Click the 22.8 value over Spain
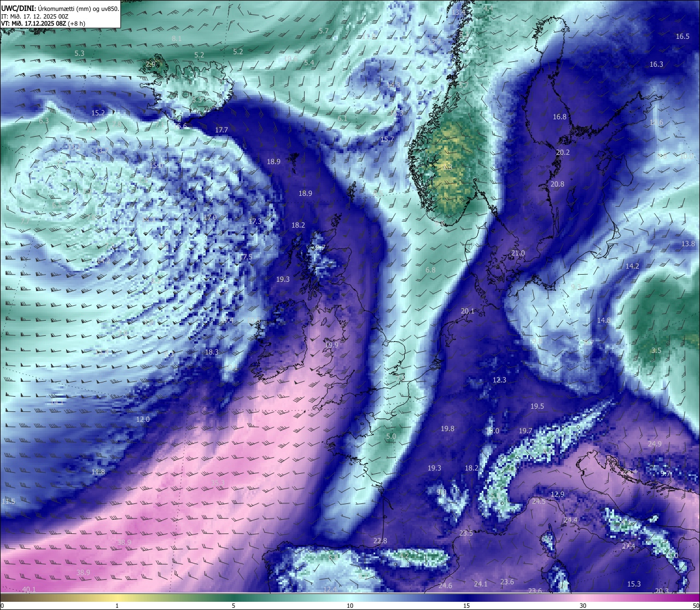 point(380,541)
